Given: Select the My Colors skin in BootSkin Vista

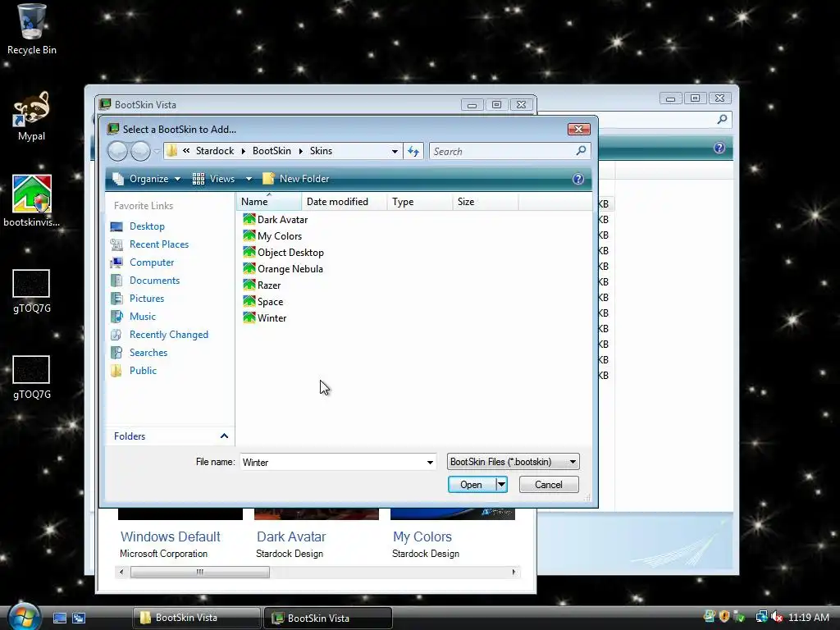Looking at the screenshot, I should point(422,536).
